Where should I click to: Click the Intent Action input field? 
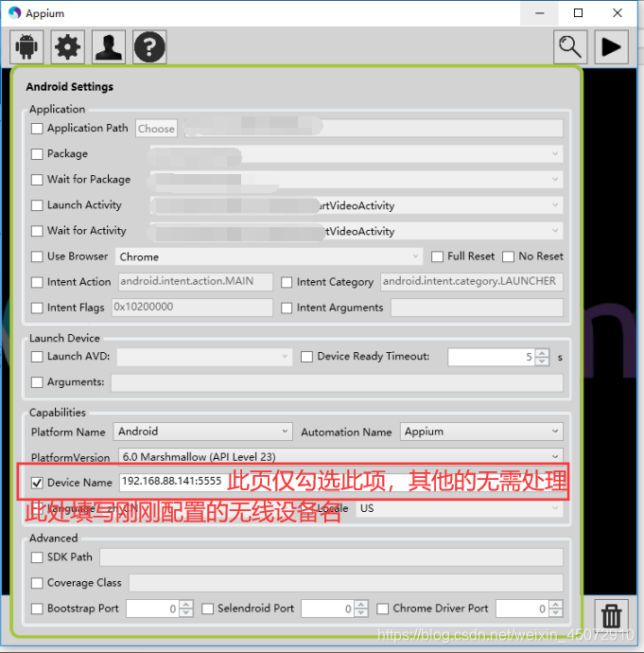[196, 282]
